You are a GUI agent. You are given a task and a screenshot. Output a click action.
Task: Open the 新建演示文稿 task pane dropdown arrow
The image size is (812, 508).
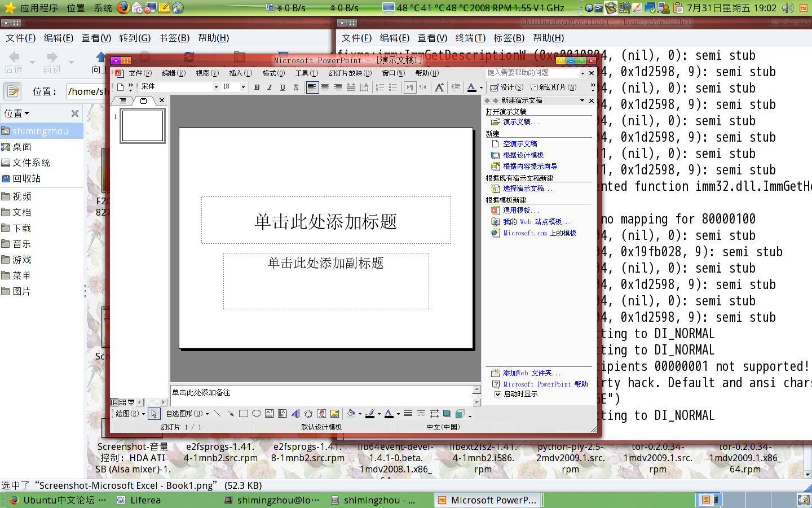click(x=582, y=100)
